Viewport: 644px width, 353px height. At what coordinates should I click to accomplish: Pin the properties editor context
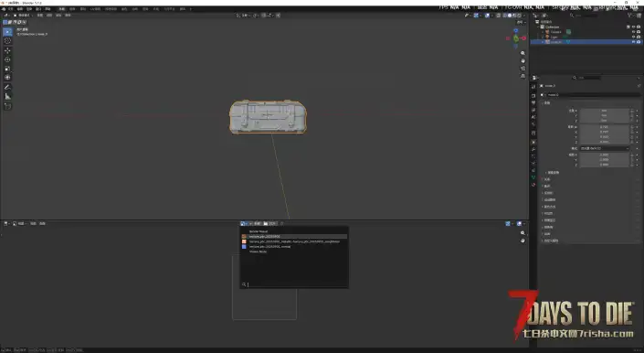639,85
